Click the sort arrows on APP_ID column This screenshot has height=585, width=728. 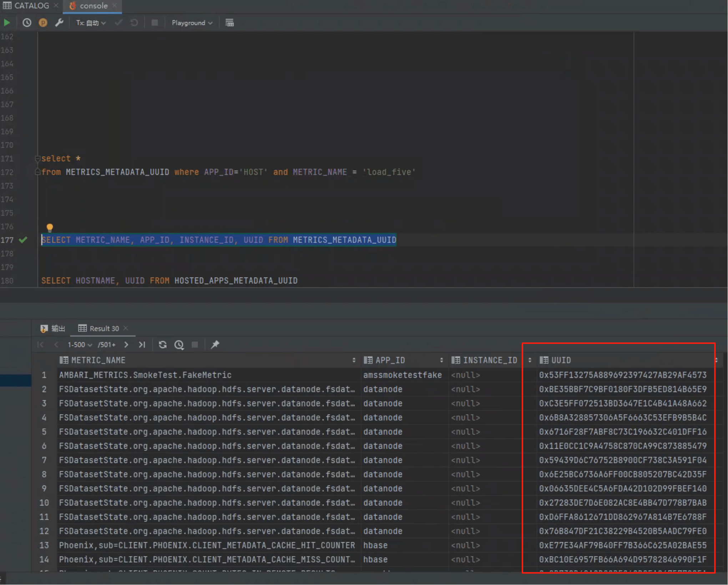[441, 360]
